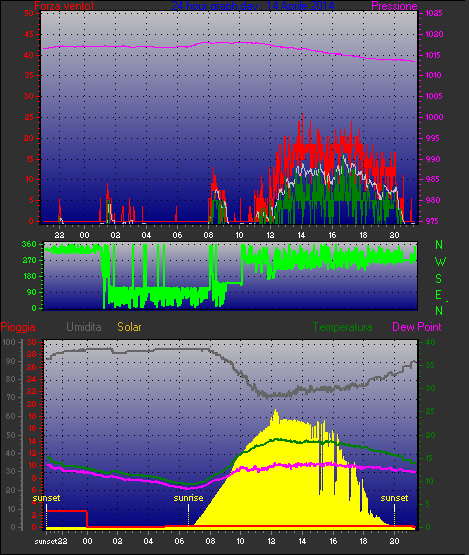Click the sunrise marker in lower chart

coord(188,498)
